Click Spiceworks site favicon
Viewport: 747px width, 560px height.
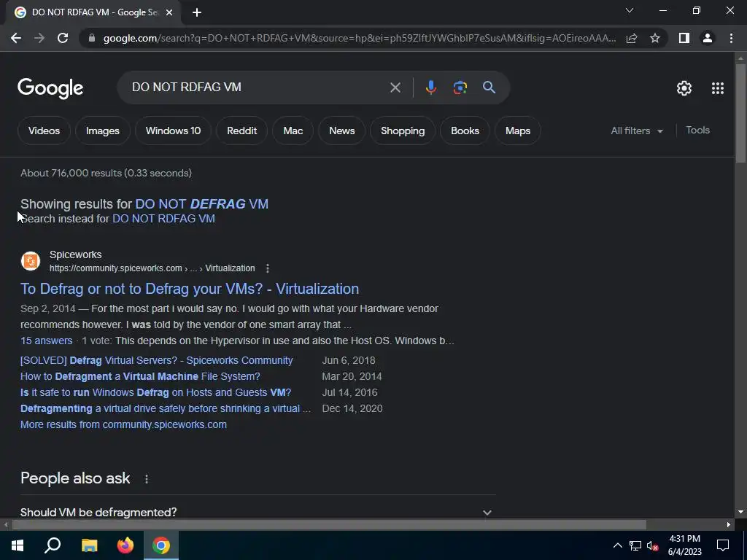[x=31, y=261]
